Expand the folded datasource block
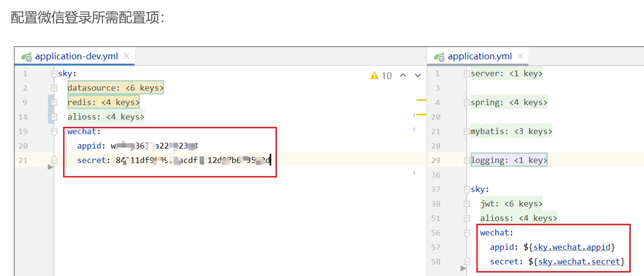Viewport: 644px width, 276px height. pyautogui.click(x=54, y=88)
